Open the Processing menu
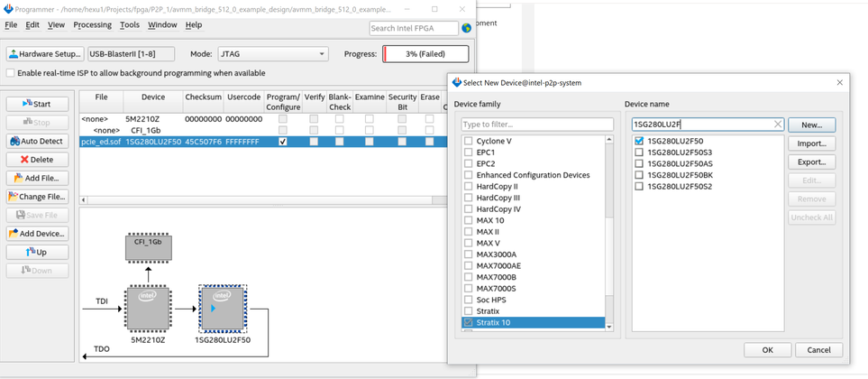This screenshot has width=868, height=379. 93,25
